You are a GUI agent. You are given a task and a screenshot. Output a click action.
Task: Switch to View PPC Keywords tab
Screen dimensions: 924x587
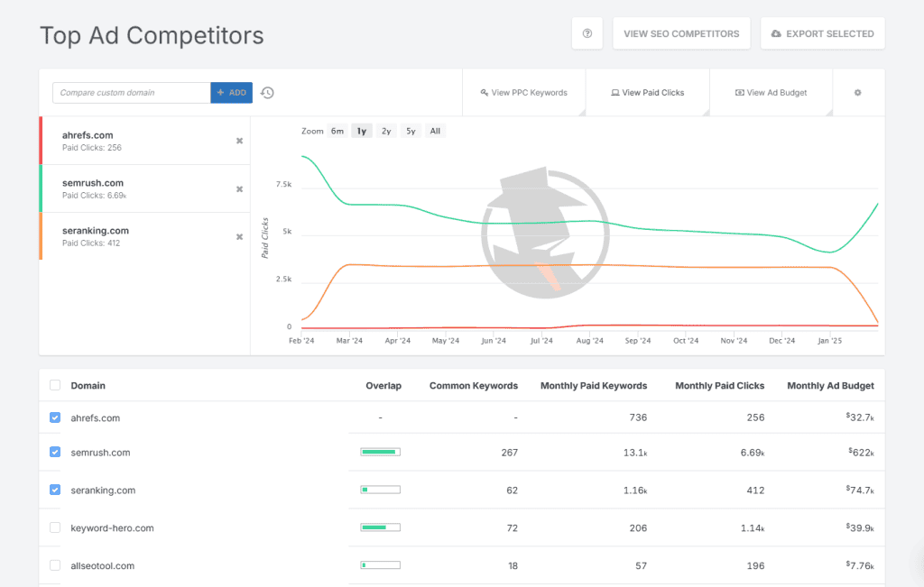tap(524, 93)
